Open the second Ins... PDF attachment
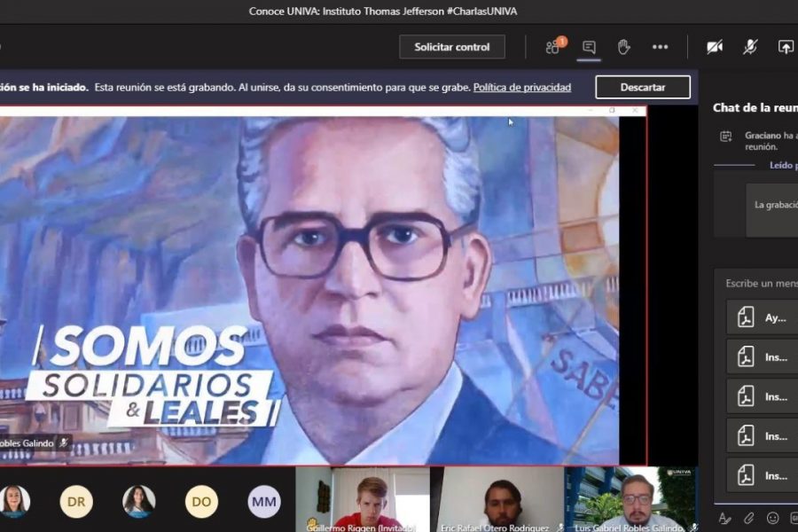 click(762, 396)
